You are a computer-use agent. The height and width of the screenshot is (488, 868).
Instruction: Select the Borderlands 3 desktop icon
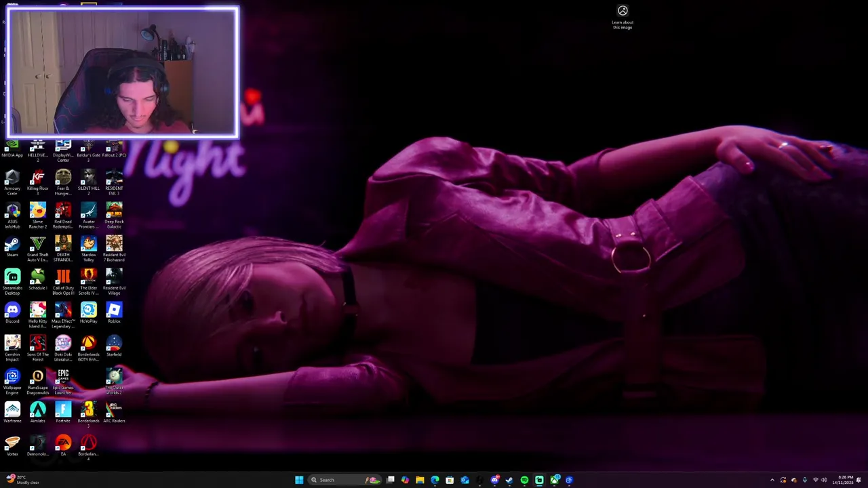point(88,415)
